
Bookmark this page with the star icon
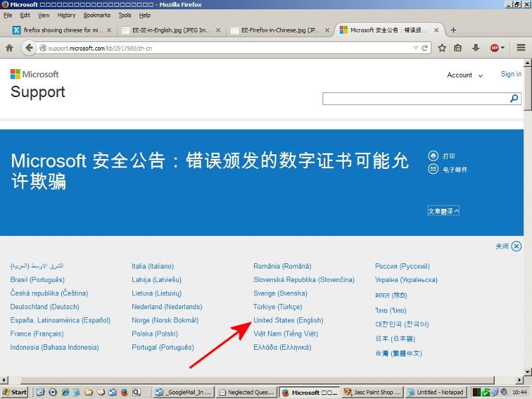[442, 48]
